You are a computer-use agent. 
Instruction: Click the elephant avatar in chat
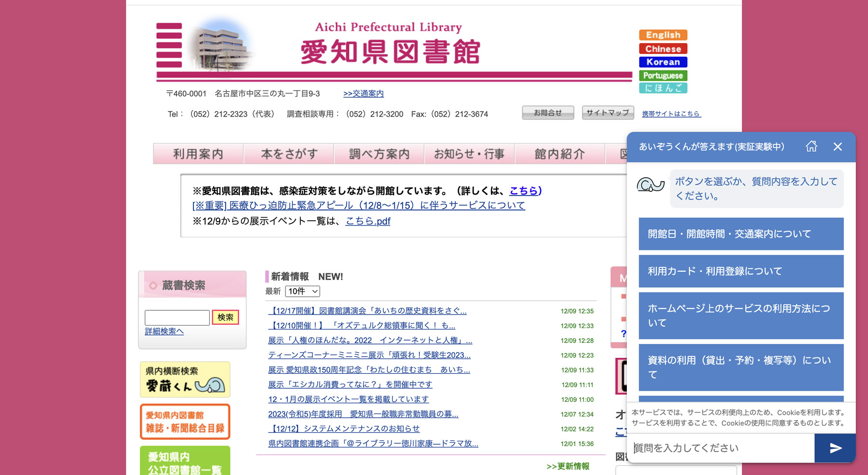651,184
